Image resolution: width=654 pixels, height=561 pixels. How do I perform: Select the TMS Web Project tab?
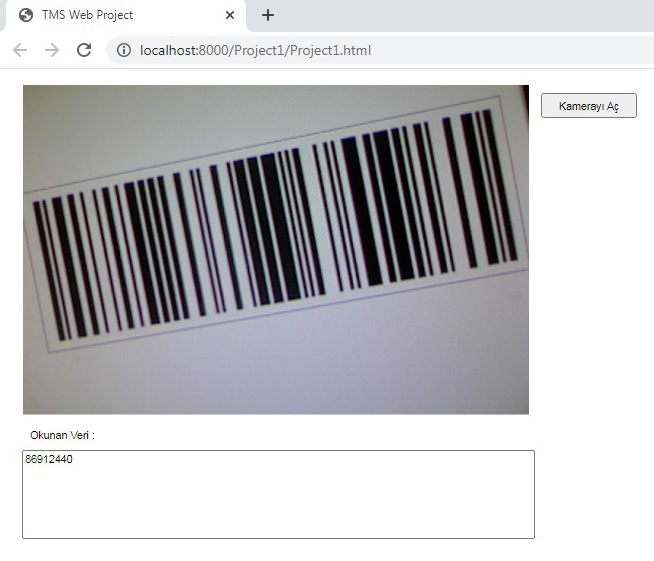125,15
